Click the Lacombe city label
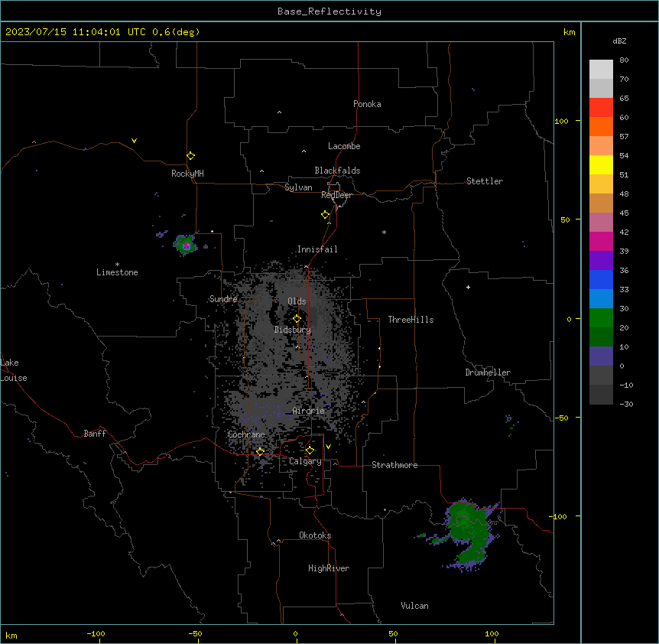659x644 pixels. tap(344, 146)
